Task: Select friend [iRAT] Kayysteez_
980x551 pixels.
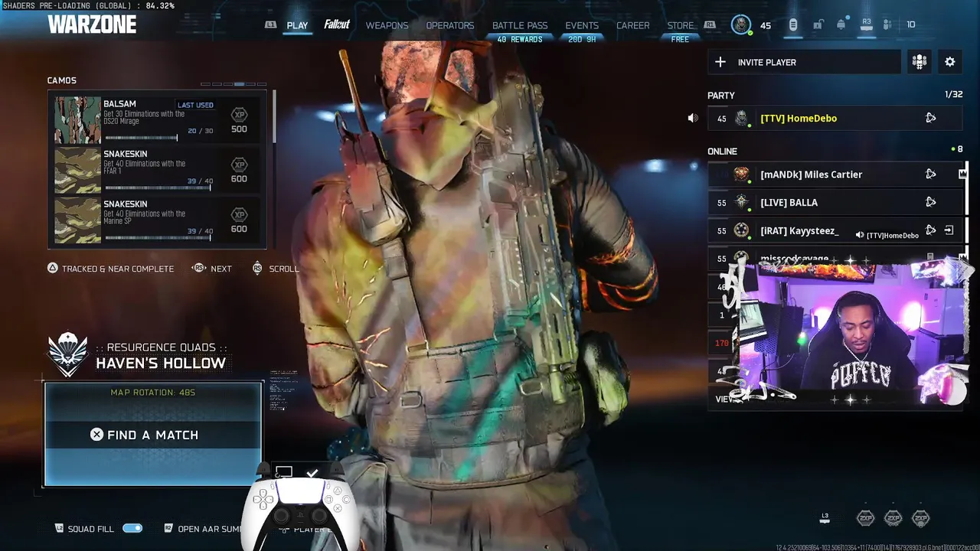Action: point(835,230)
